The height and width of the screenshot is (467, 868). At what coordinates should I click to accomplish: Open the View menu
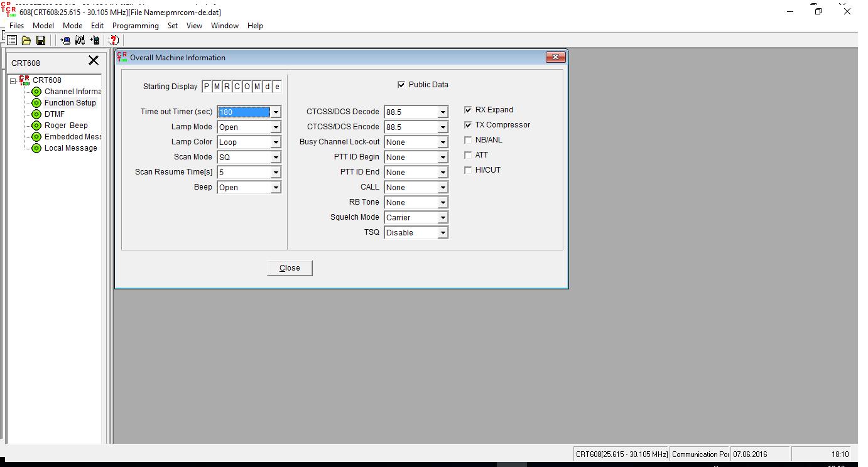(x=194, y=26)
